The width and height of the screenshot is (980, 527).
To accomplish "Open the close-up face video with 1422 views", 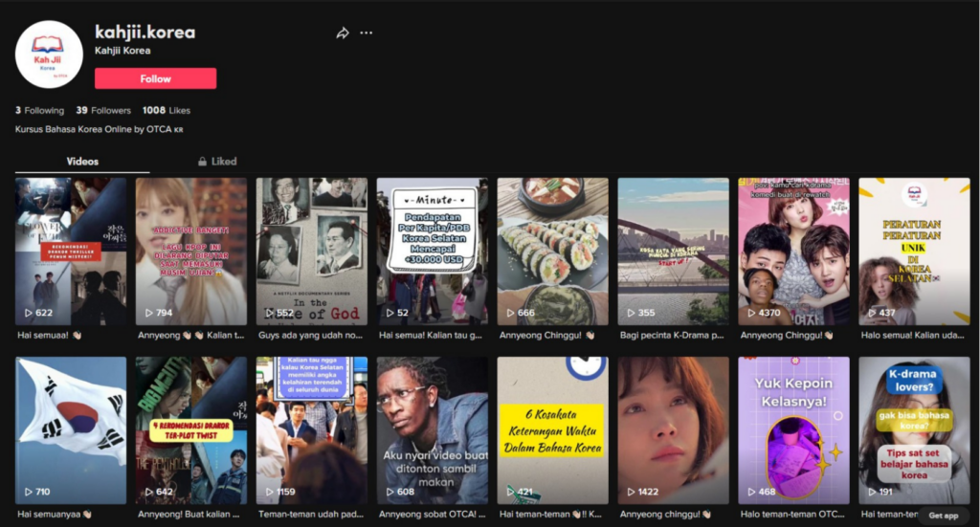I will 674,430.
